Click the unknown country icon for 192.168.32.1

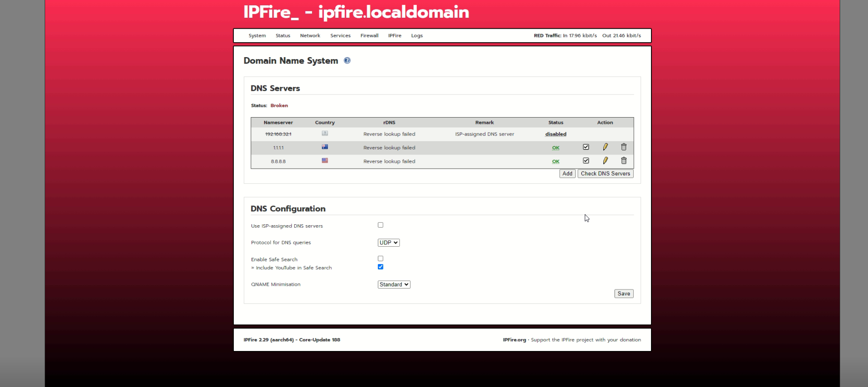pyautogui.click(x=325, y=133)
